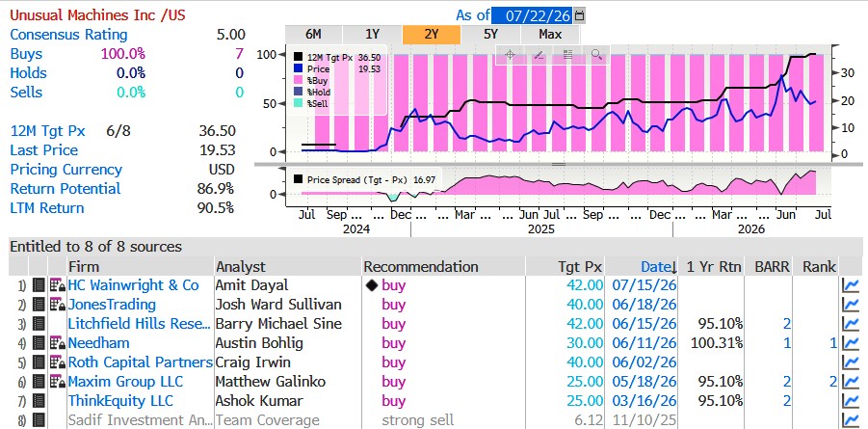Click the Return Potential label
The width and height of the screenshot is (868, 429).
tap(66, 189)
